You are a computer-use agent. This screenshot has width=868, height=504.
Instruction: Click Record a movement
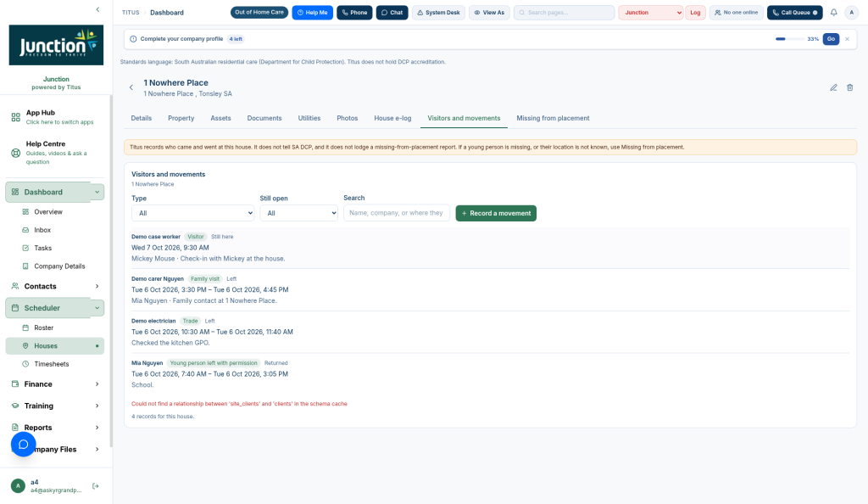[x=496, y=213]
